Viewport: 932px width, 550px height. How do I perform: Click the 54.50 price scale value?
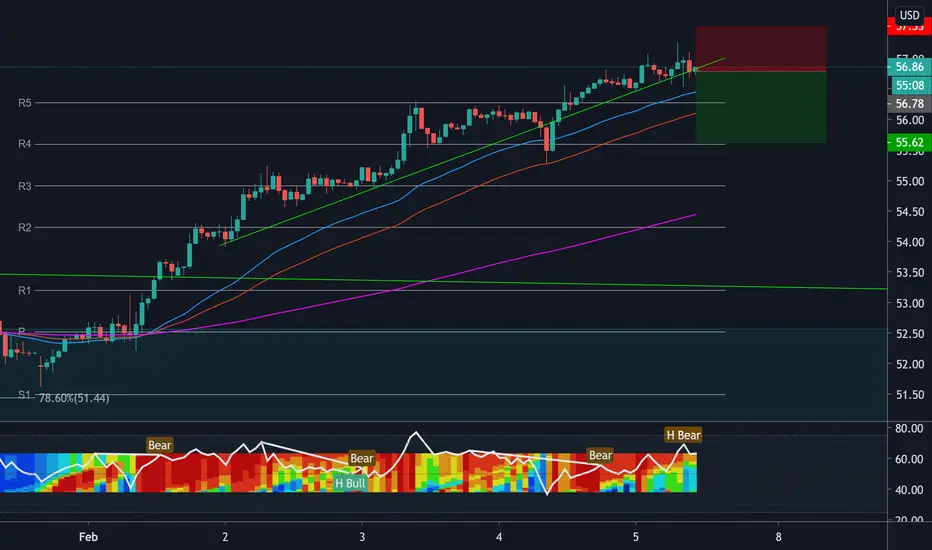[909, 212]
